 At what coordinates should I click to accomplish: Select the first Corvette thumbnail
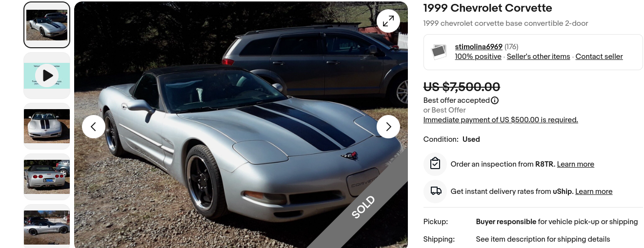(47, 25)
